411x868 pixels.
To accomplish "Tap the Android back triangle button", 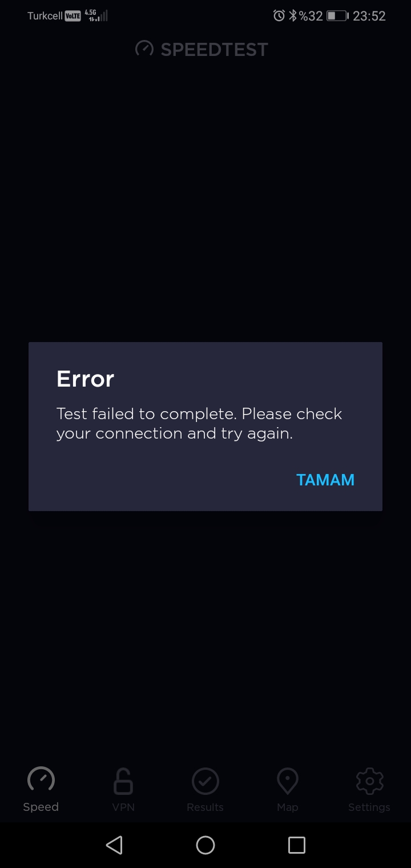I will click(x=114, y=845).
